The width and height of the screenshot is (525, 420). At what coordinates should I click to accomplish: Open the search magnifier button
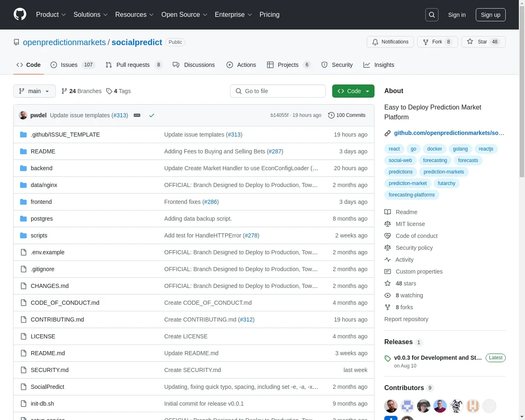[432, 15]
